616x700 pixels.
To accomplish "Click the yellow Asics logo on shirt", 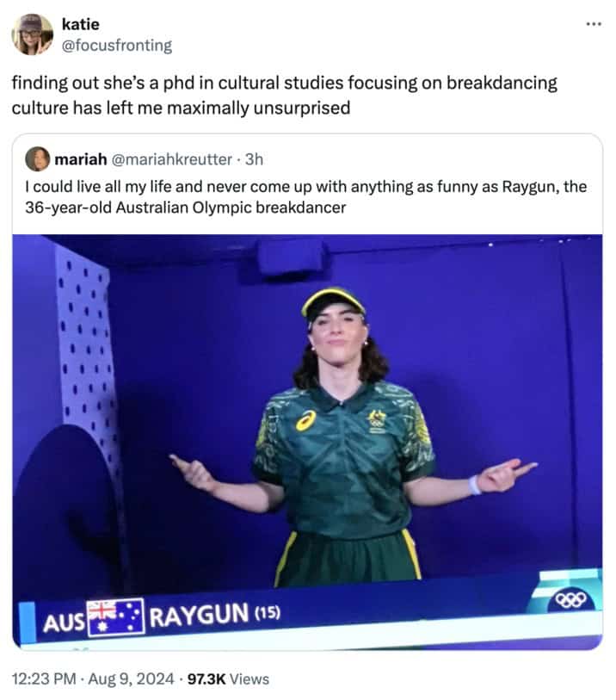I will tap(306, 420).
